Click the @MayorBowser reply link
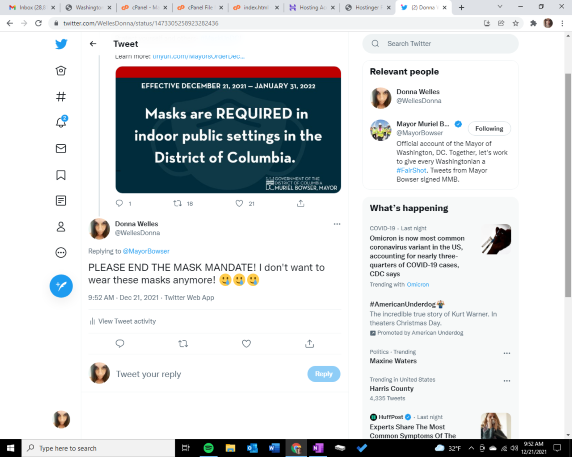This screenshot has height=457, width=572. click(146, 251)
